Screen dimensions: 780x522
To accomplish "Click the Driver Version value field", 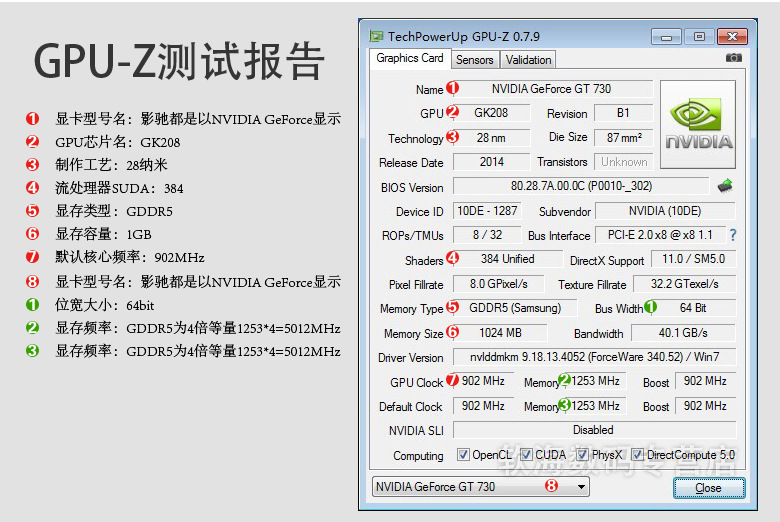I will [x=594, y=356].
